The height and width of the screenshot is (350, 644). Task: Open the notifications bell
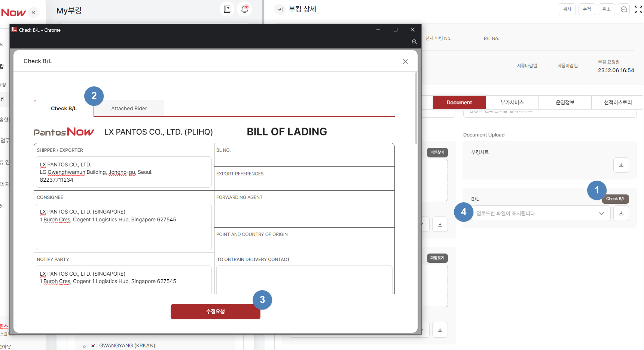pyautogui.click(x=245, y=9)
